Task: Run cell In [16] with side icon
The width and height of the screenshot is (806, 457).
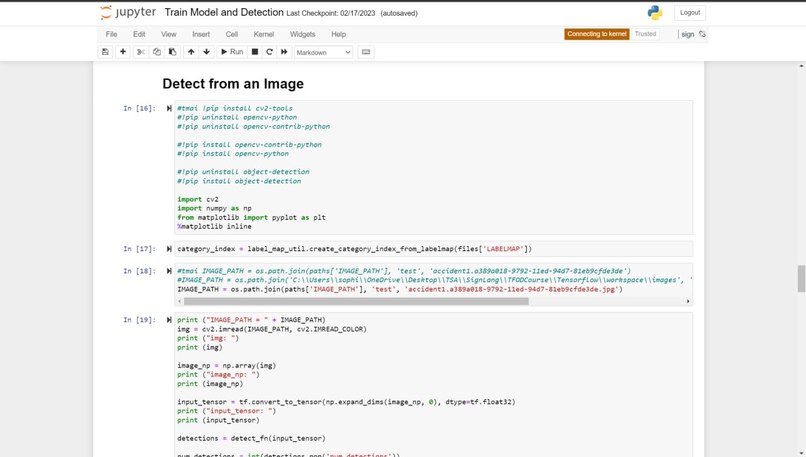Action: point(169,108)
